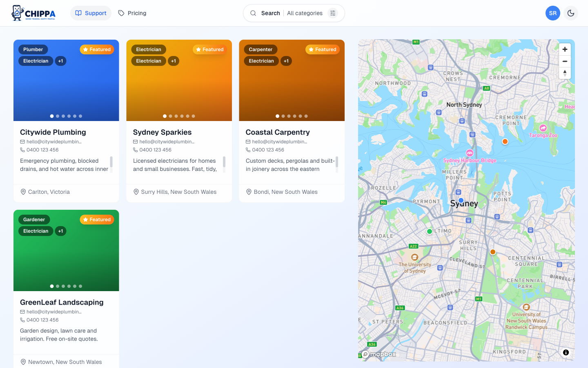This screenshot has width=588, height=368.
Task: Expand +1 tags on Citywide Plumbing
Action: coord(60,61)
